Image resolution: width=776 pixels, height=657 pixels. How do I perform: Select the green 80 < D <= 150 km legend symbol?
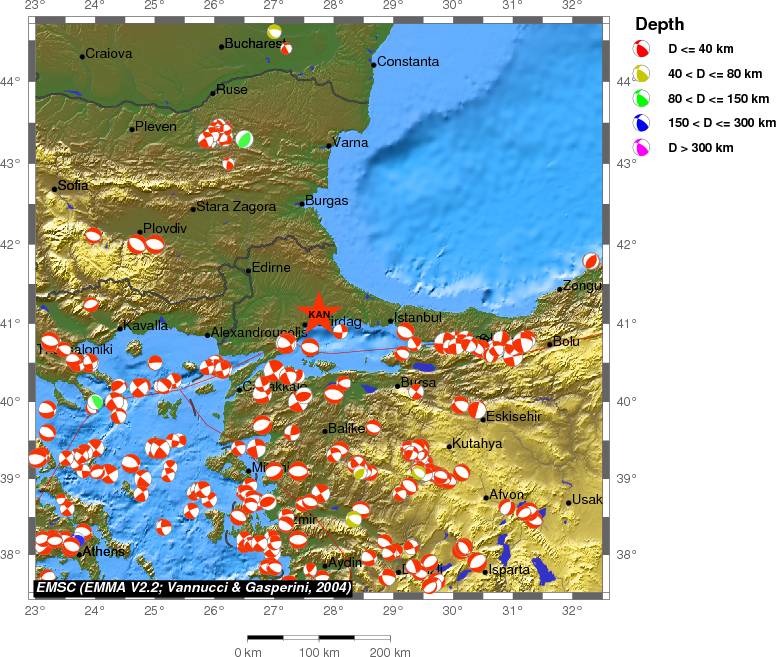640,98
